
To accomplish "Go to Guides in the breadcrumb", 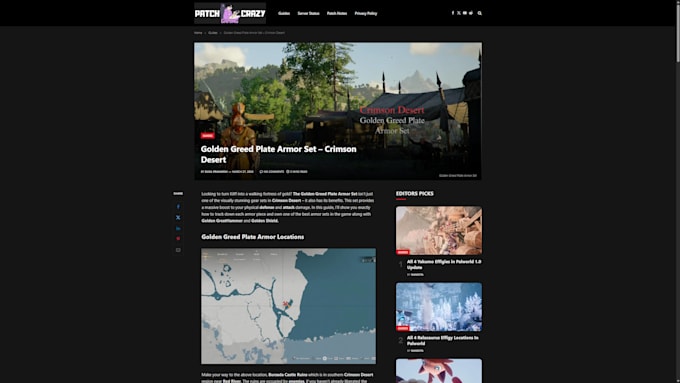I will tap(213, 33).
